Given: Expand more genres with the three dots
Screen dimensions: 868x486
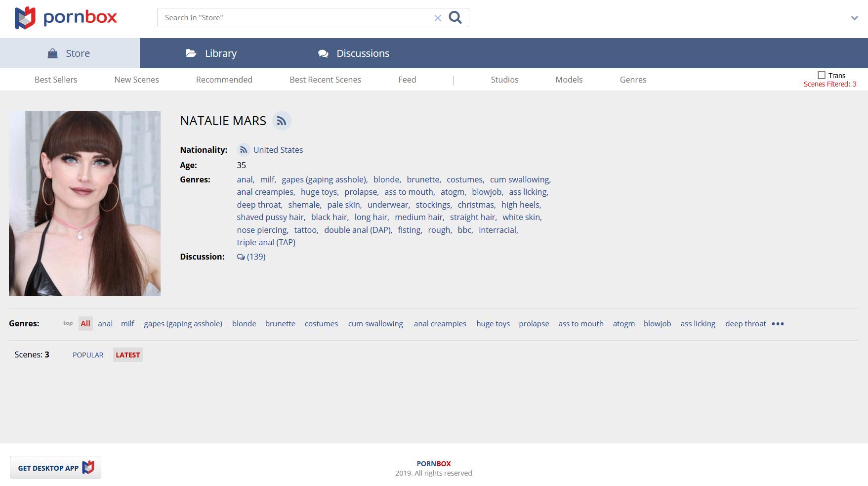Looking at the screenshot, I should (x=778, y=324).
